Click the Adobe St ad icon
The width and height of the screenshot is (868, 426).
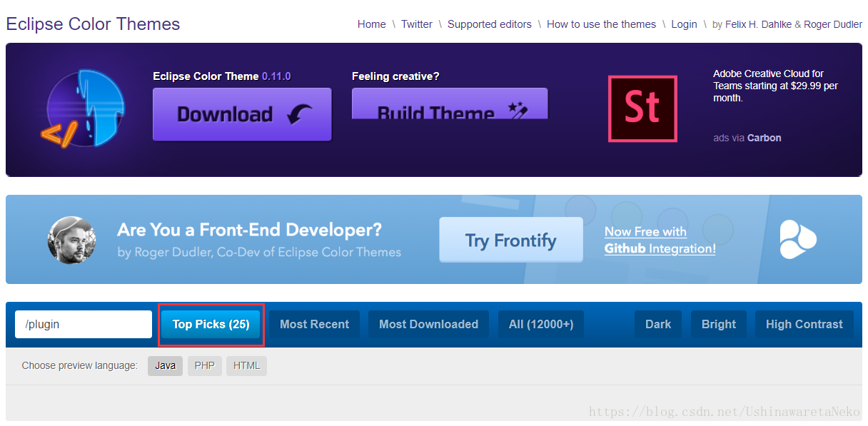coord(642,108)
